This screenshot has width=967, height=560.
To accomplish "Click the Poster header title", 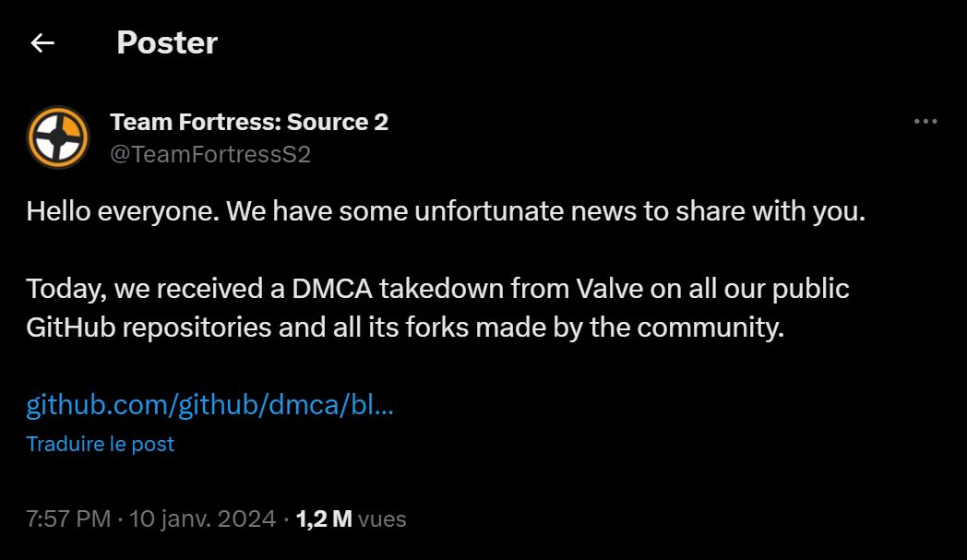I will tap(166, 42).
